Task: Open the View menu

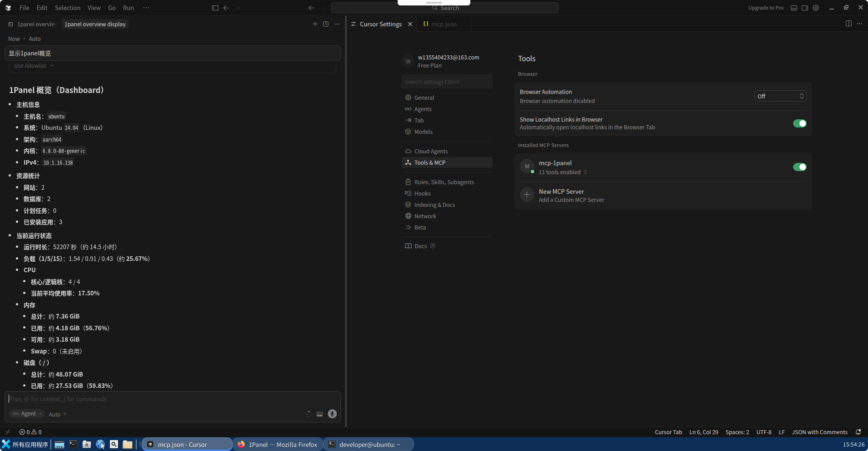Action: [94, 8]
